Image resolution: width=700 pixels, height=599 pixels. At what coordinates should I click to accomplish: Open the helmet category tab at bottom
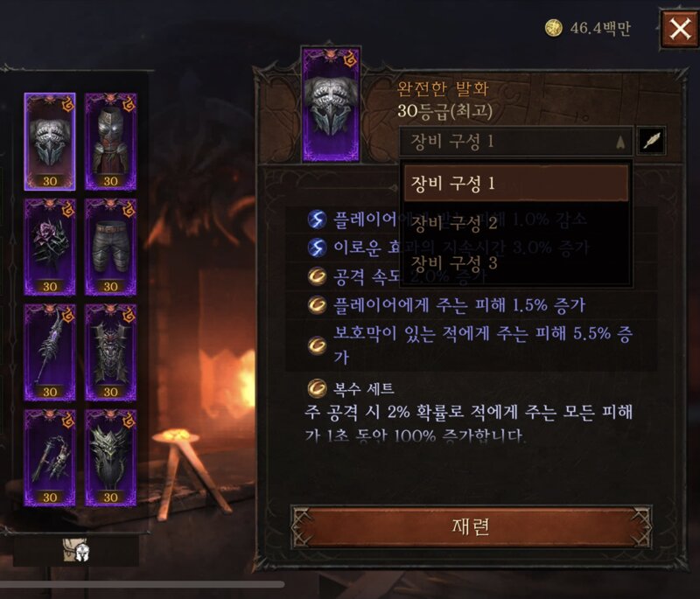pyautogui.click(x=76, y=551)
